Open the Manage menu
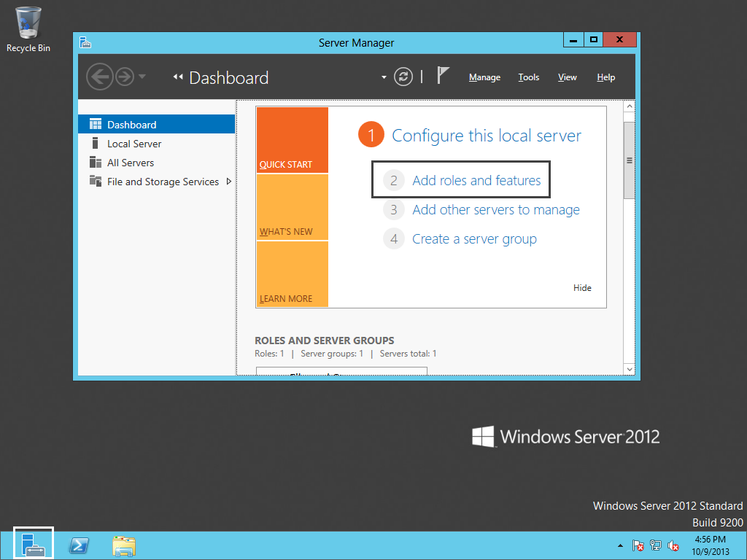The height and width of the screenshot is (560, 747). click(x=484, y=77)
